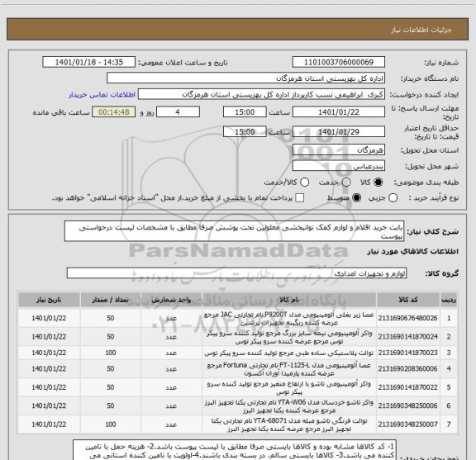Image resolution: width=476 pixels, height=460 pixels.
Task: Click the گروه کالا field لوازم و تجهیزات امدادی
Action: click(x=236, y=273)
